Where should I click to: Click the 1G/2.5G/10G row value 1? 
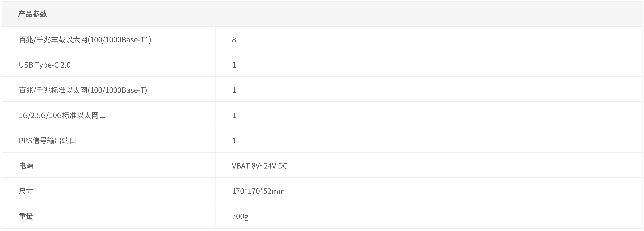pyautogui.click(x=234, y=115)
